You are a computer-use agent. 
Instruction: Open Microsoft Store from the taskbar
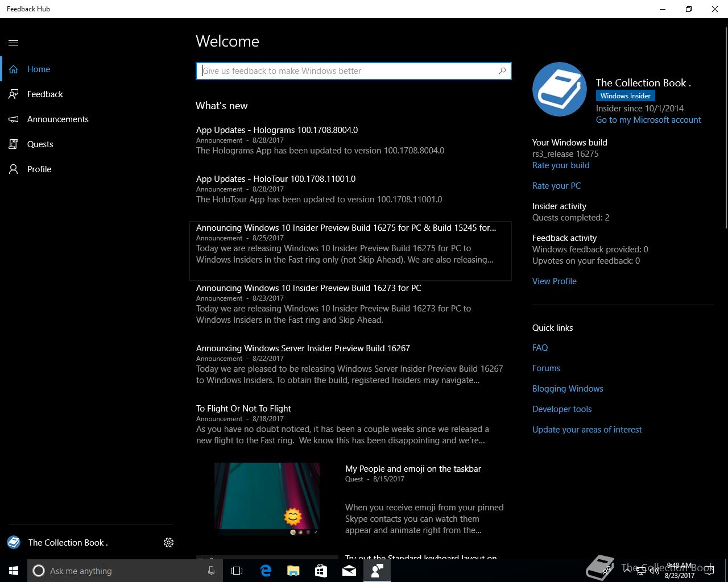click(x=321, y=571)
